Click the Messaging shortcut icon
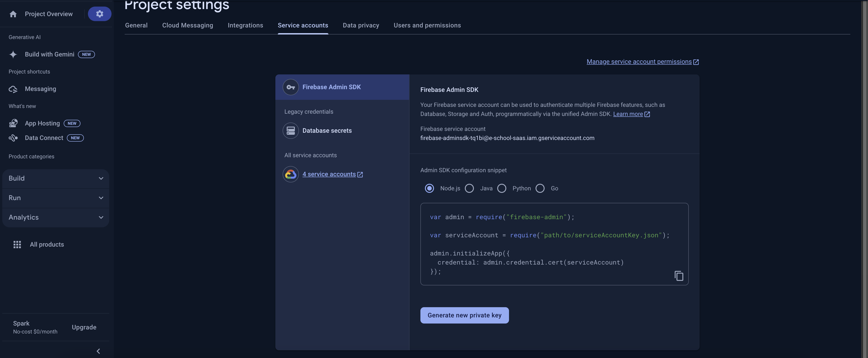Image resolution: width=868 pixels, height=358 pixels. coord(13,89)
